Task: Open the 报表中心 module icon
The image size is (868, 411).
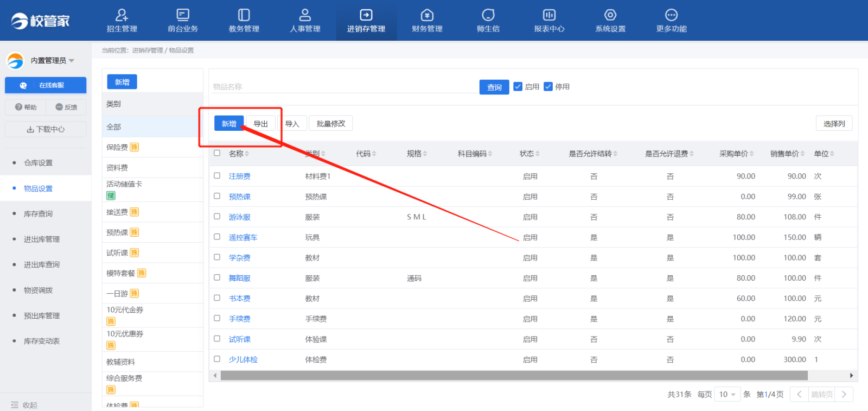Action: [x=549, y=15]
